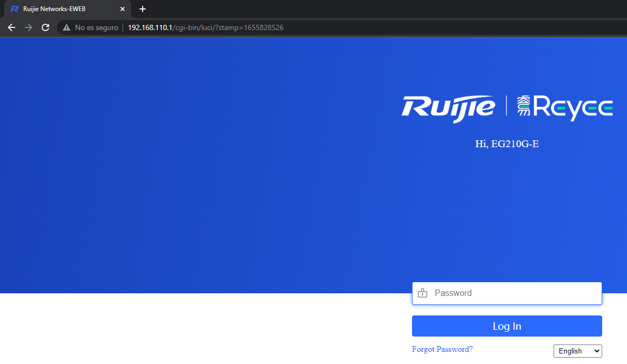Click the browser forward arrow
Viewport: 627px width, 364px height.
pos(29,27)
